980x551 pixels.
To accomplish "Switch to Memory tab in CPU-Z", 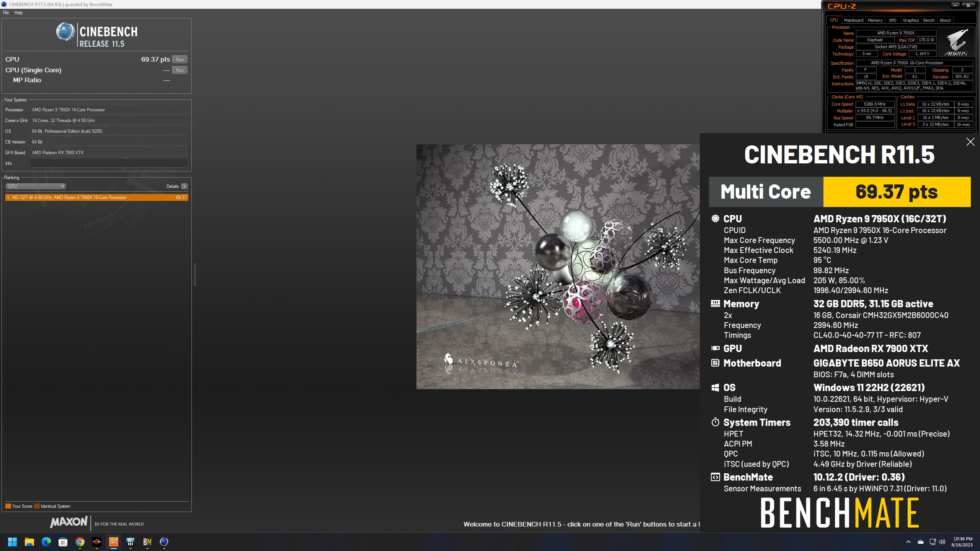I will [x=875, y=20].
